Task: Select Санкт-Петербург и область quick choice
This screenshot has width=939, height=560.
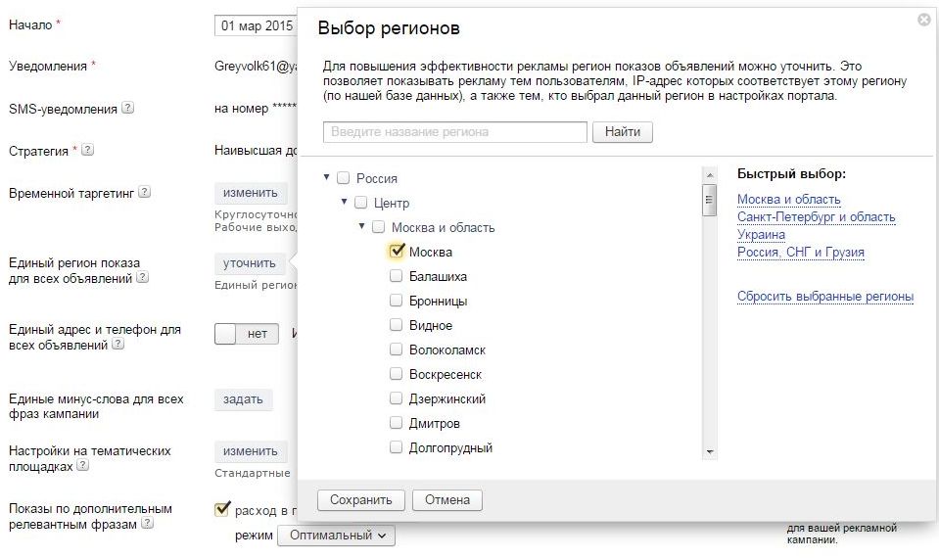Action: click(x=817, y=216)
